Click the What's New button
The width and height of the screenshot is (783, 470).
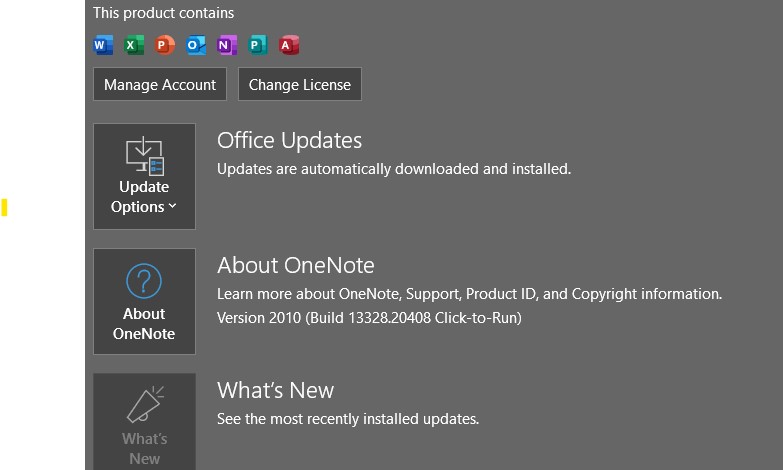click(144, 422)
